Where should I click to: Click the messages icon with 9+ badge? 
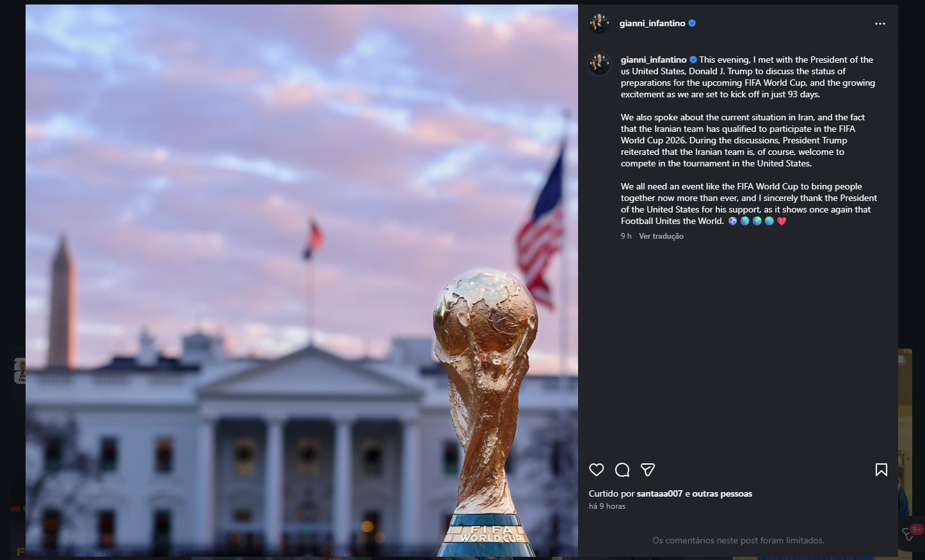910,533
